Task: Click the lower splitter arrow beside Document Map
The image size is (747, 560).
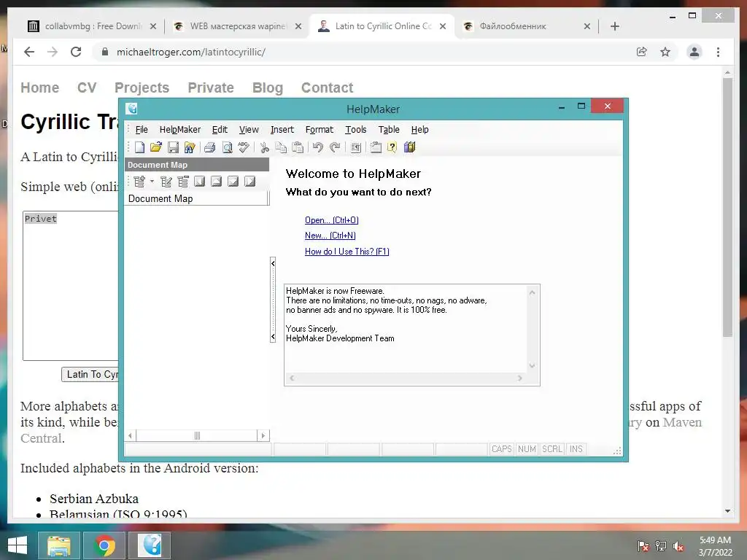Action: click(273, 337)
